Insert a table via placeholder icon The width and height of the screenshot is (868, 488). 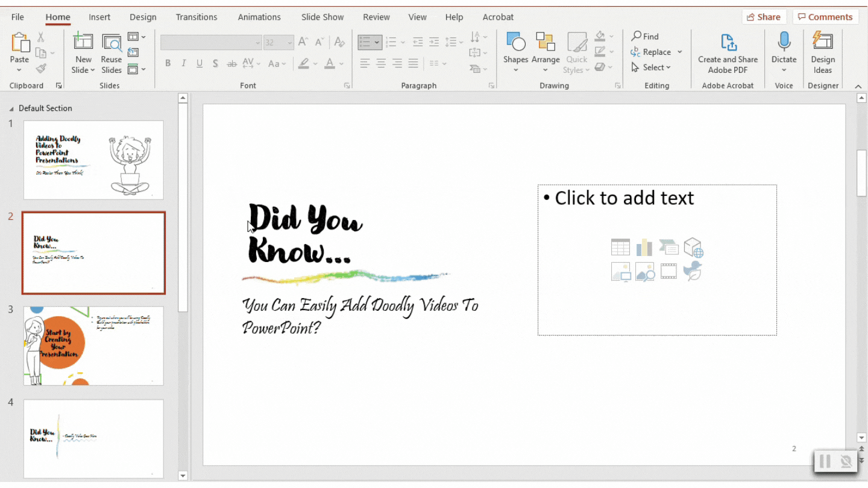pos(620,247)
